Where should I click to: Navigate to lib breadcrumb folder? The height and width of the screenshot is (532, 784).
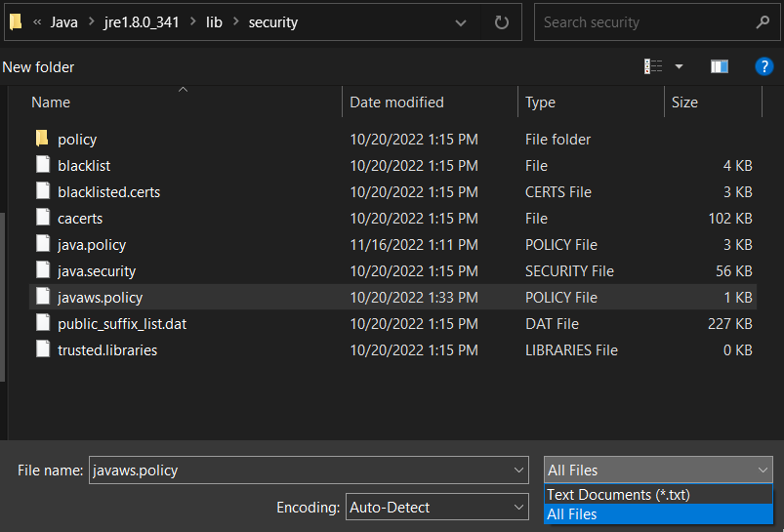tap(214, 22)
